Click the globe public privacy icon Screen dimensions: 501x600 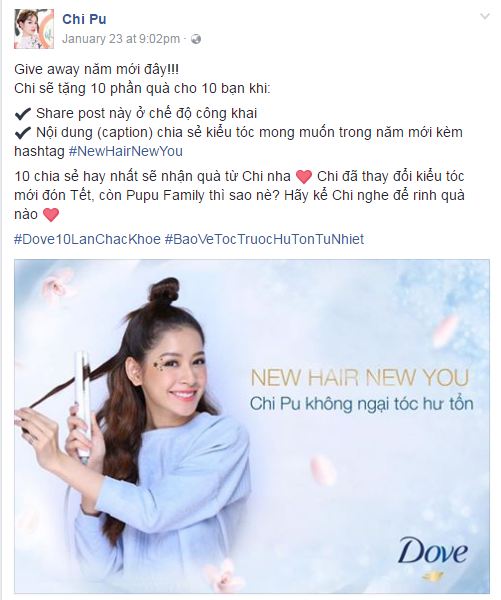click(x=196, y=39)
